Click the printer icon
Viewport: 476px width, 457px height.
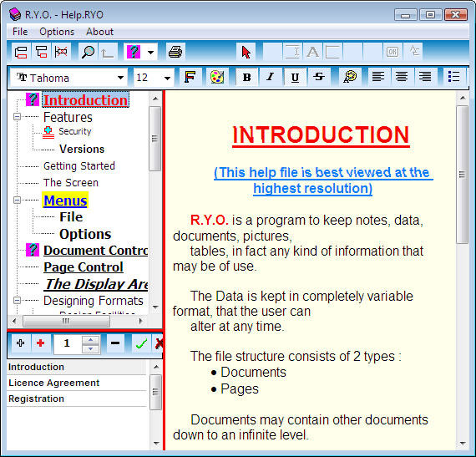[x=175, y=52]
